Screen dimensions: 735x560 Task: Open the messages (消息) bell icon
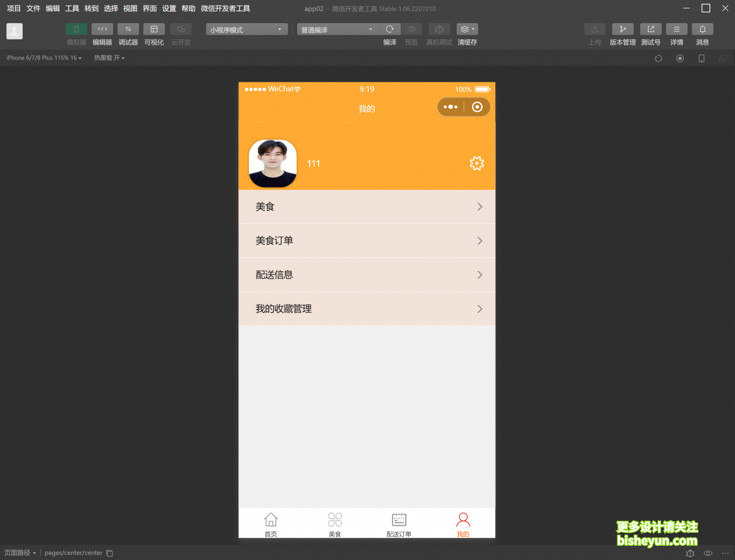pyautogui.click(x=702, y=29)
